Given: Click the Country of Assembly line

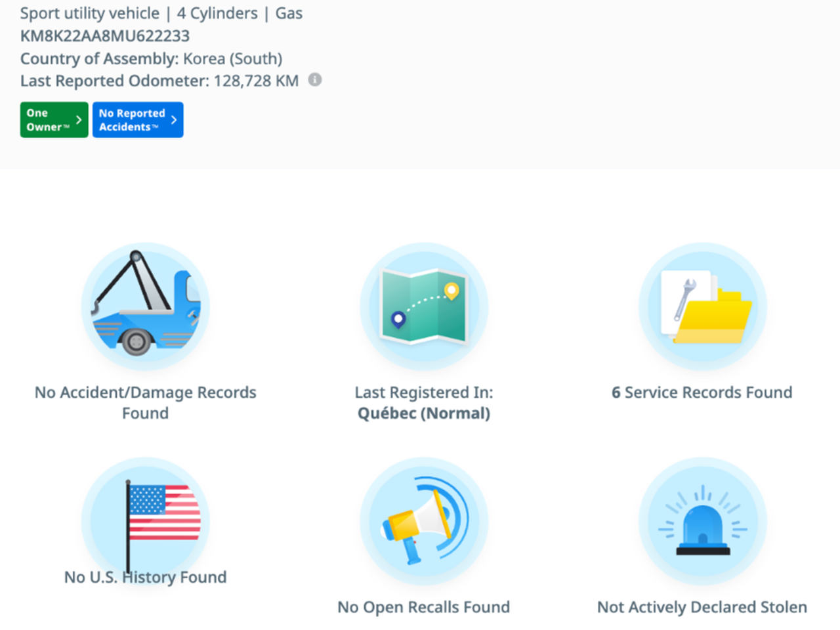Looking at the screenshot, I should 151,58.
